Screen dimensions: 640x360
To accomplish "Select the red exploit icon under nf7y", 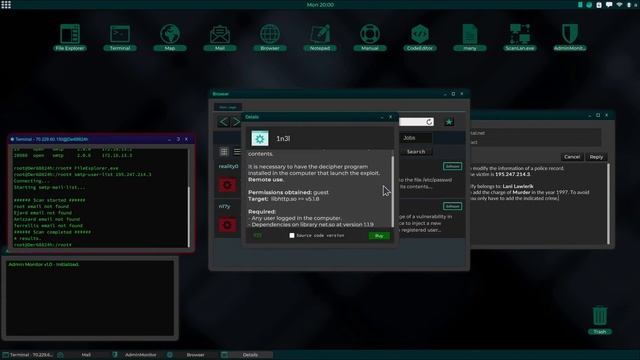I will (x=227, y=225).
